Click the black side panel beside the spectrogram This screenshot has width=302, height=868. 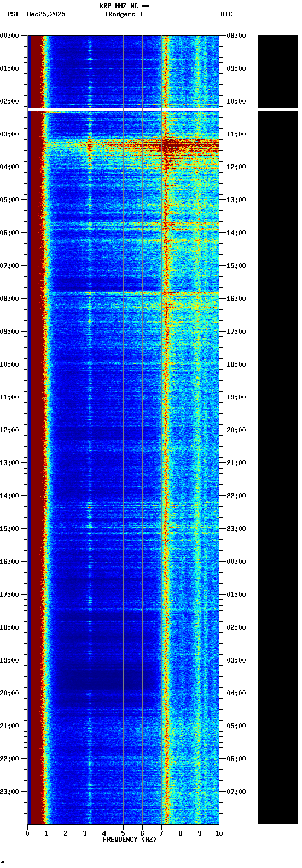coord(278,429)
